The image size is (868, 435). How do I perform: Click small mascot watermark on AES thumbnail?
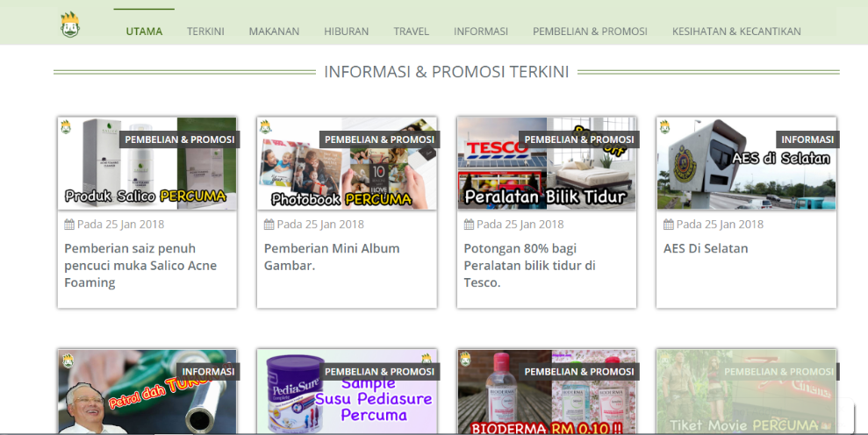[665, 127]
